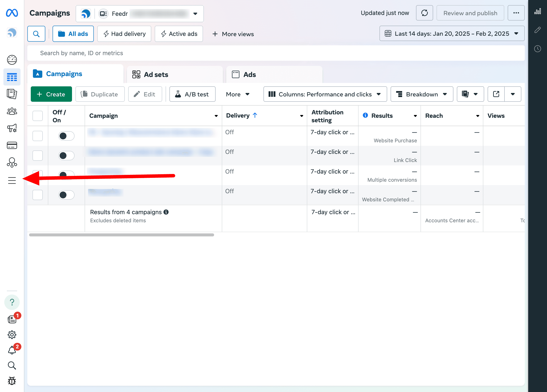Viewport: 547px width, 392px height.
Task: Open All Tools with the hamburger menu icon
Action: point(12,180)
